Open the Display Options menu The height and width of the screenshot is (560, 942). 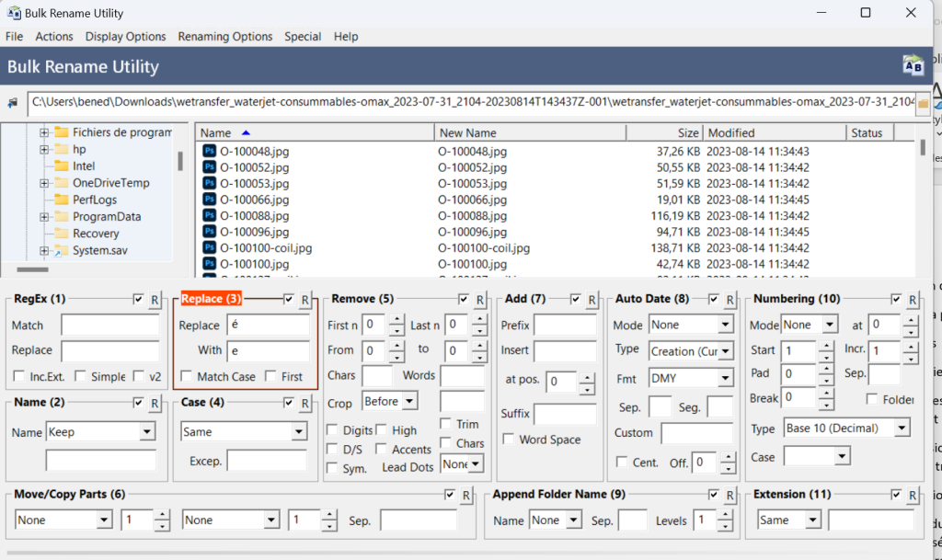click(x=125, y=37)
